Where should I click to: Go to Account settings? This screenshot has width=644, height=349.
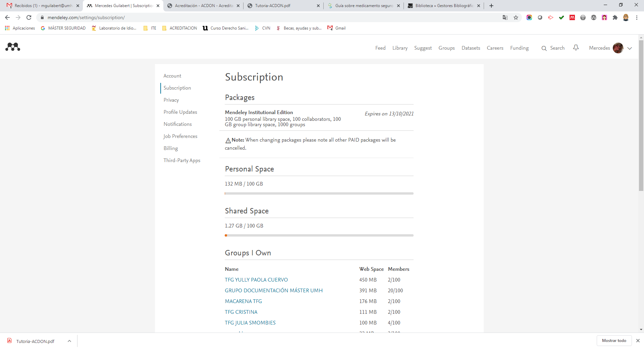tap(172, 76)
